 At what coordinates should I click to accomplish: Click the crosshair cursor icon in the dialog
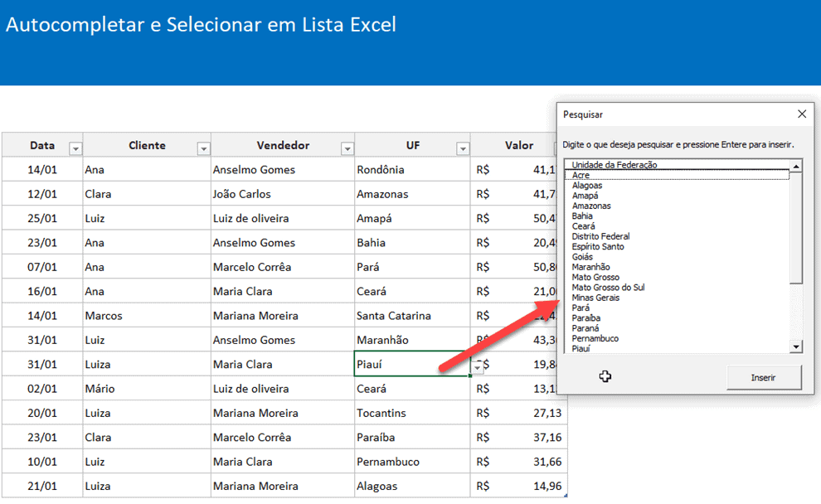tap(605, 376)
